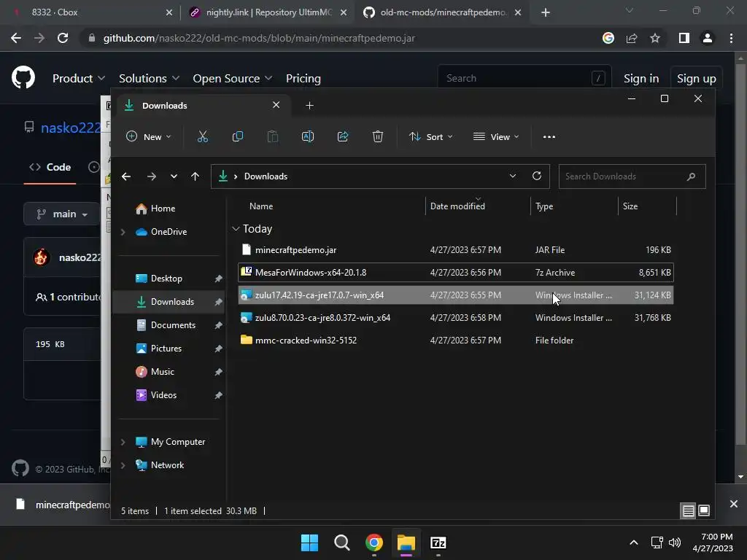Click in Search Downloads field

click(x=632, y=176)
